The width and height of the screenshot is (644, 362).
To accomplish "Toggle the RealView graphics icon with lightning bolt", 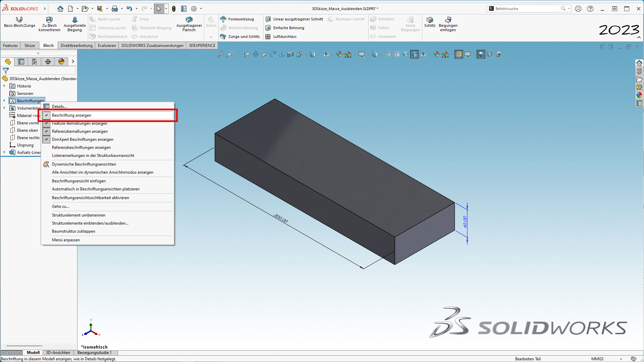I will pos(459,54).
